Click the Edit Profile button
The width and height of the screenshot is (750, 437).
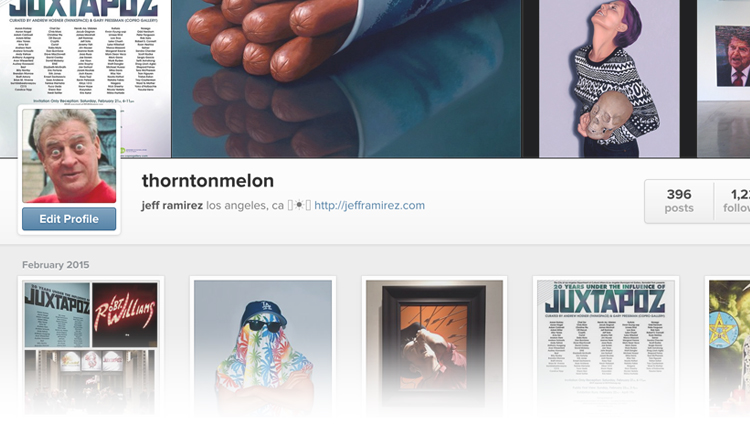tap(69, 219)
